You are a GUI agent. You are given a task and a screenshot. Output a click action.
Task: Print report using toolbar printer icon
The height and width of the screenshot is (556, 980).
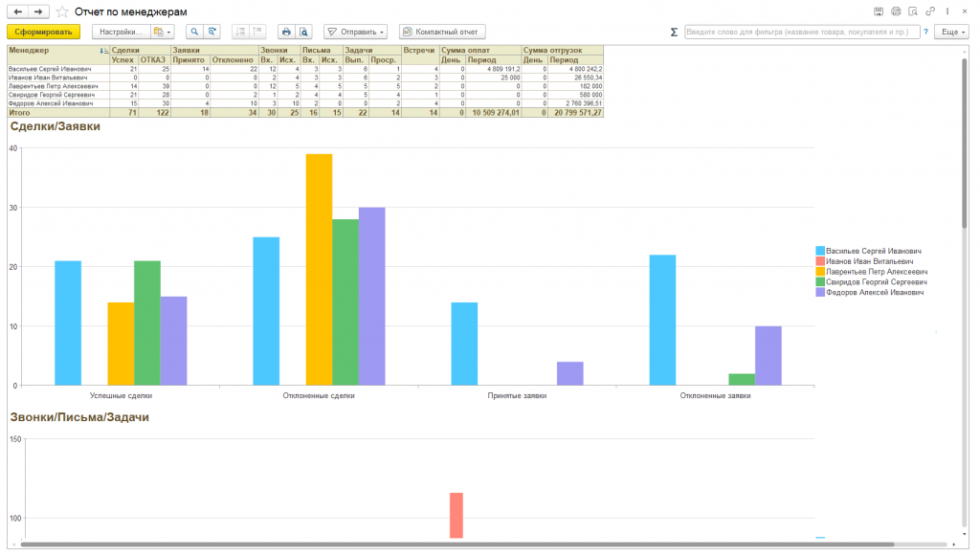(x=286, y=32)
